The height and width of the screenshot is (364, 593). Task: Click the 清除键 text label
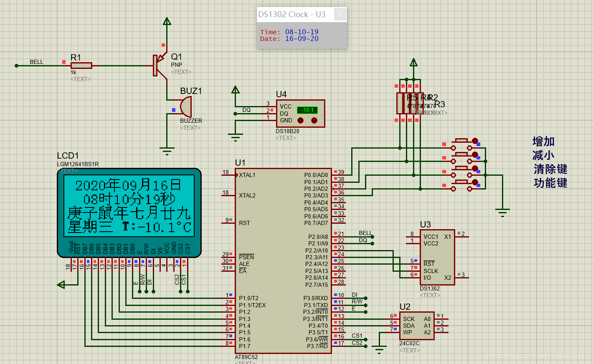click(x=550, y=169)
